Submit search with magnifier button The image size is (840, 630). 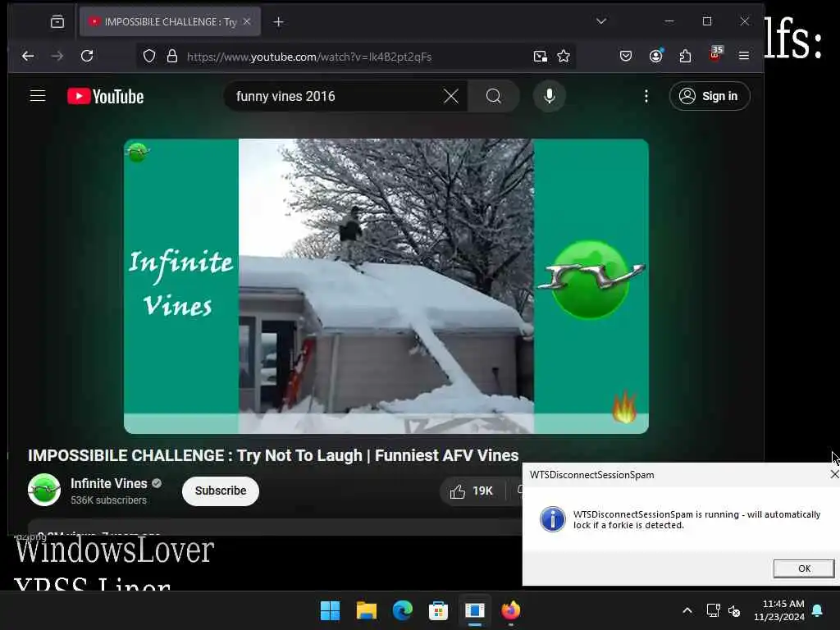tap(493, 97)
